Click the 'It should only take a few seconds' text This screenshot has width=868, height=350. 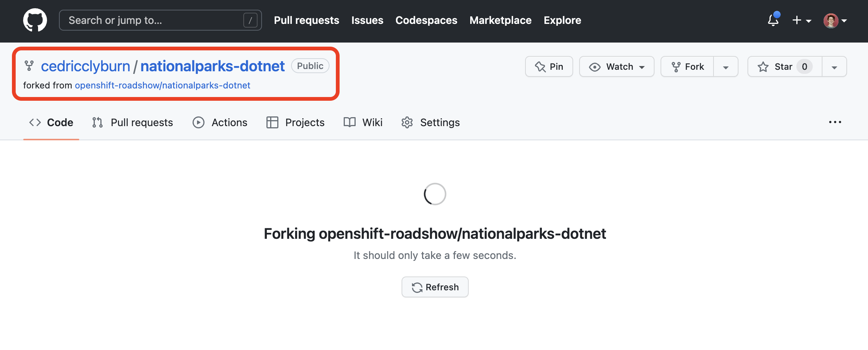[435, 255]
